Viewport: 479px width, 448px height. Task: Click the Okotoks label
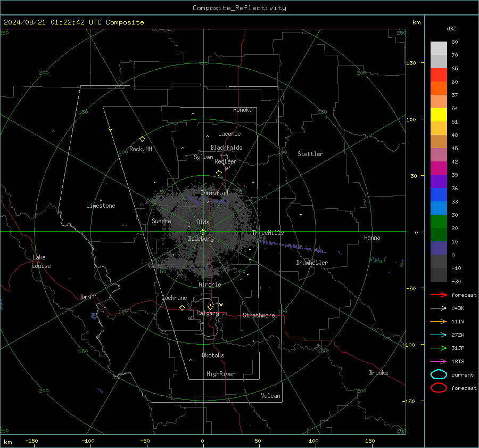coord(213,355)
